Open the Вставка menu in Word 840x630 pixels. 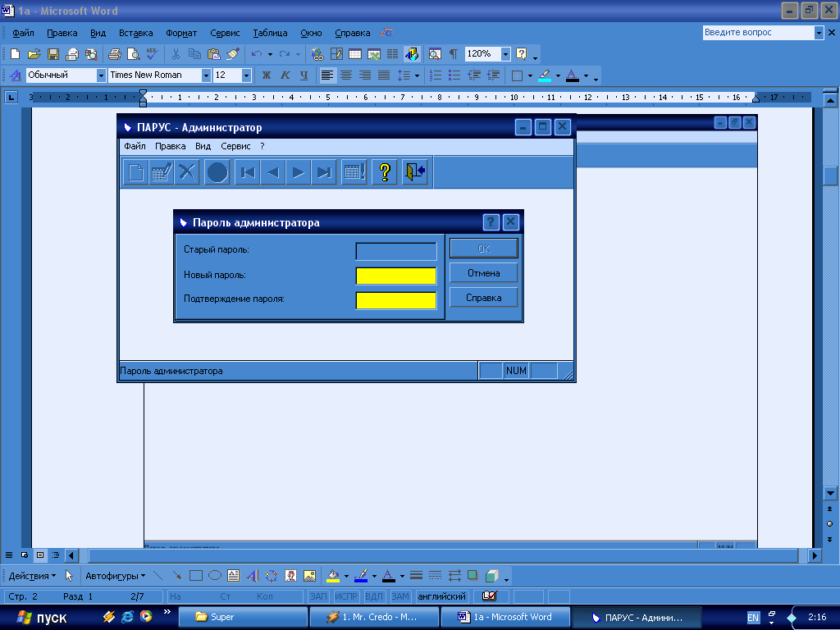(135, 34)
